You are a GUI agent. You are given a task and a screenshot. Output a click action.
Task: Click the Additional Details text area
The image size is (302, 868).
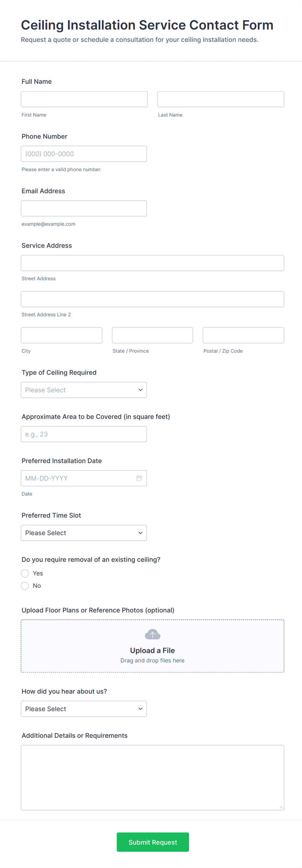point(152,777)
